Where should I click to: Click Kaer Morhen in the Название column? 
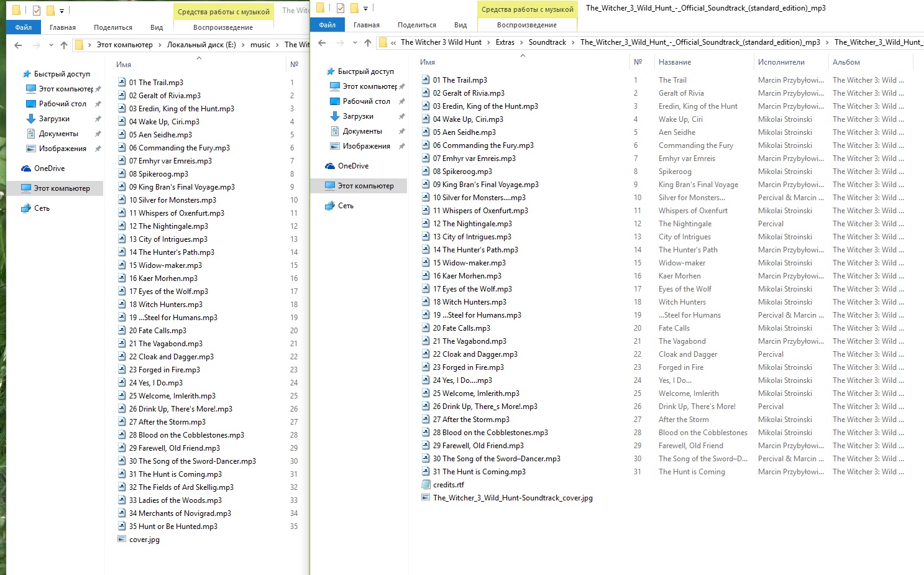click(x=680, y=276)
